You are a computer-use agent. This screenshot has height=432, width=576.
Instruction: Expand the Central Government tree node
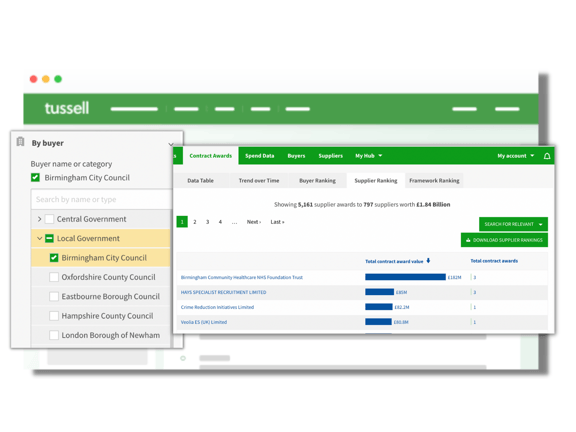[x=39, y=219]
